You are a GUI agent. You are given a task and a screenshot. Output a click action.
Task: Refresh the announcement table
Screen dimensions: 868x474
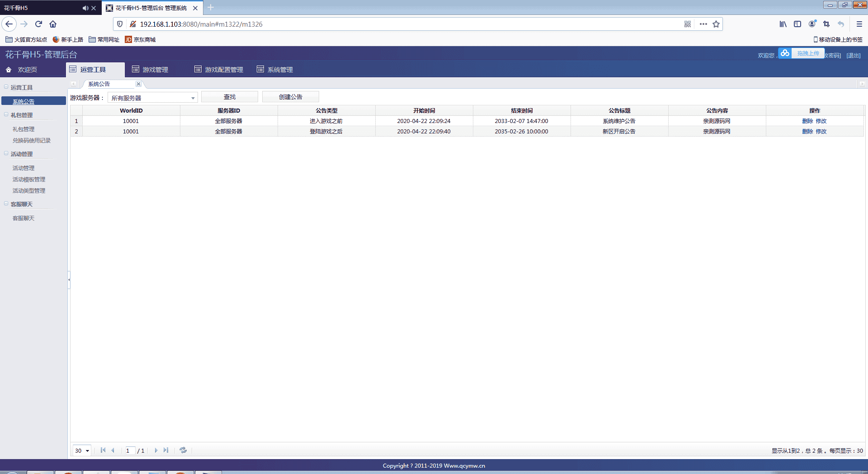[x=183, y=450]
